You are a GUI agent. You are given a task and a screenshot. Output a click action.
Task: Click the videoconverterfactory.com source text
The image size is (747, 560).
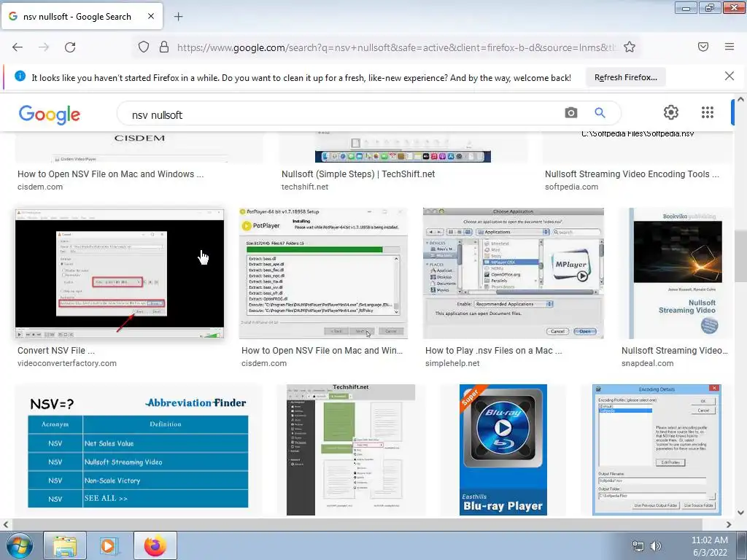pos(66,363)
